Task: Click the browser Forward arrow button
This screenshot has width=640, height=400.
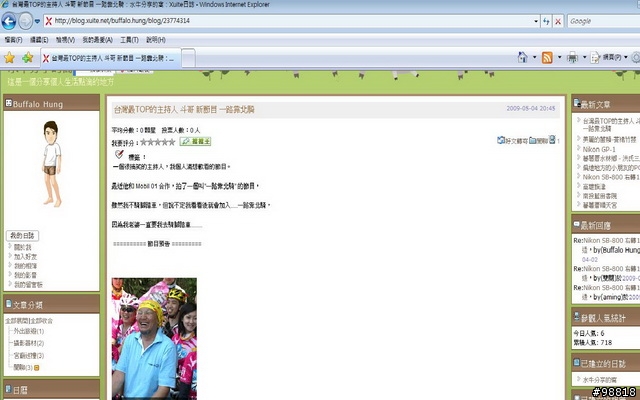Action: (x=25, y=21)
